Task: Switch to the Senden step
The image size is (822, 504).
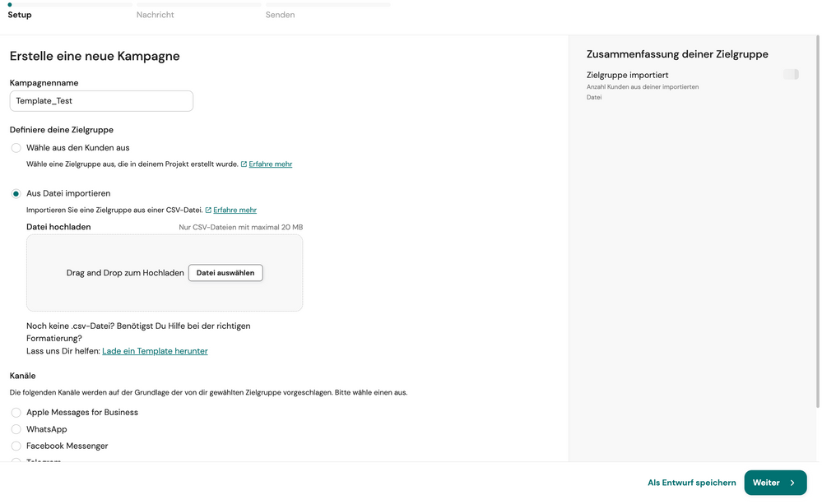Action: (x=280, y=15)
